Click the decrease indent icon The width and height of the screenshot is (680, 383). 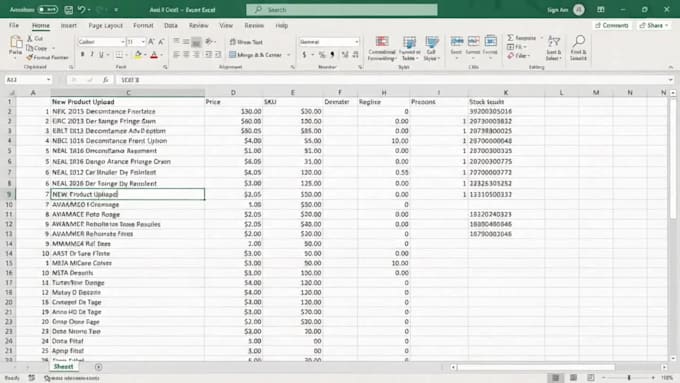tap(209, 55)
